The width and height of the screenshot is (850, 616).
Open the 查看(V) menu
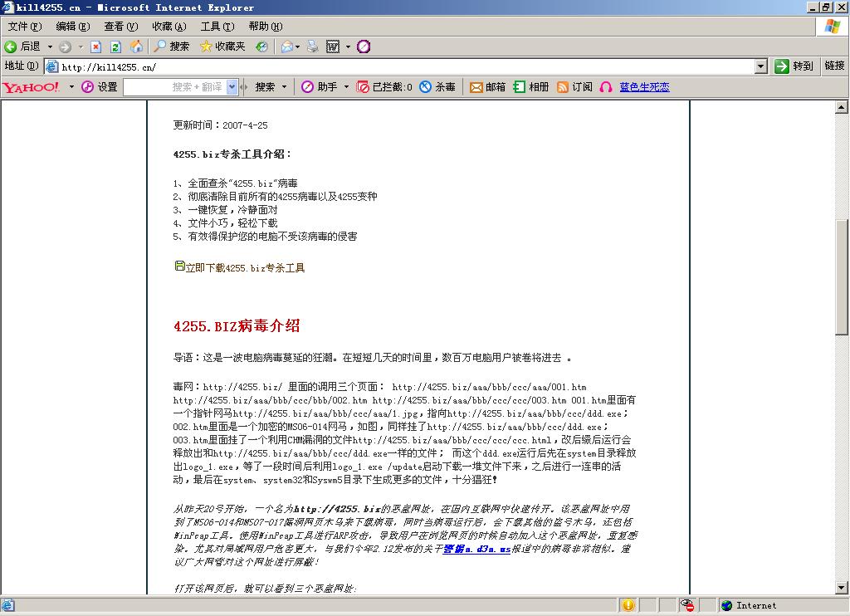tap(121, 27)
